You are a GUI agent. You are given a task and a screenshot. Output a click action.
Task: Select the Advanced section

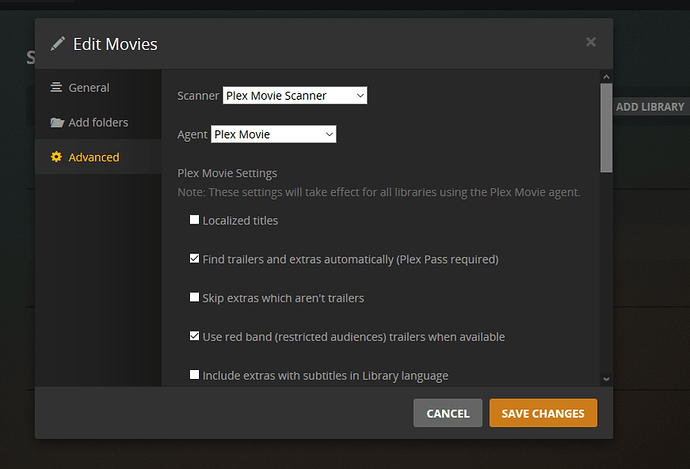click(x=98, y=157)
